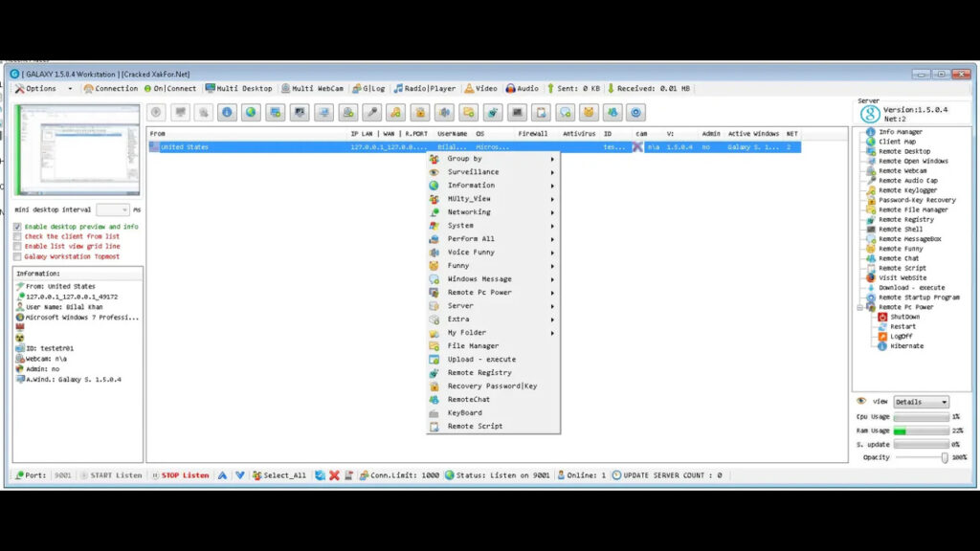Click the blue circular toolbar icon at toolbar end
The height and width of the screenshot is (551, 980).
tap(636, 113)
